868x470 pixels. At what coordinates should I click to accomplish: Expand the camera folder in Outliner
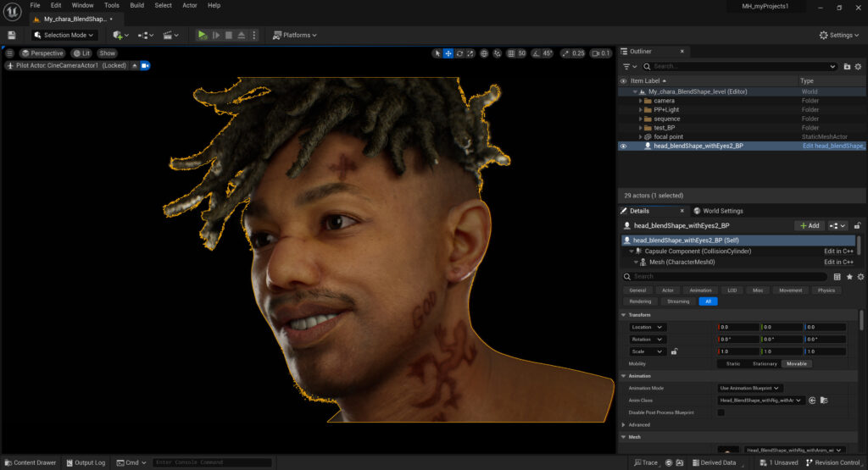click(x=641, y=101)
